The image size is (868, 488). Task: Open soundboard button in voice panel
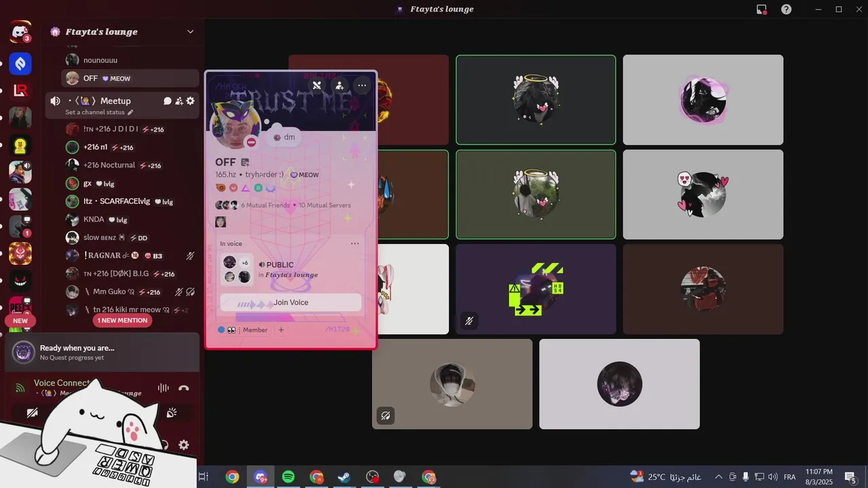click(172, 413)
